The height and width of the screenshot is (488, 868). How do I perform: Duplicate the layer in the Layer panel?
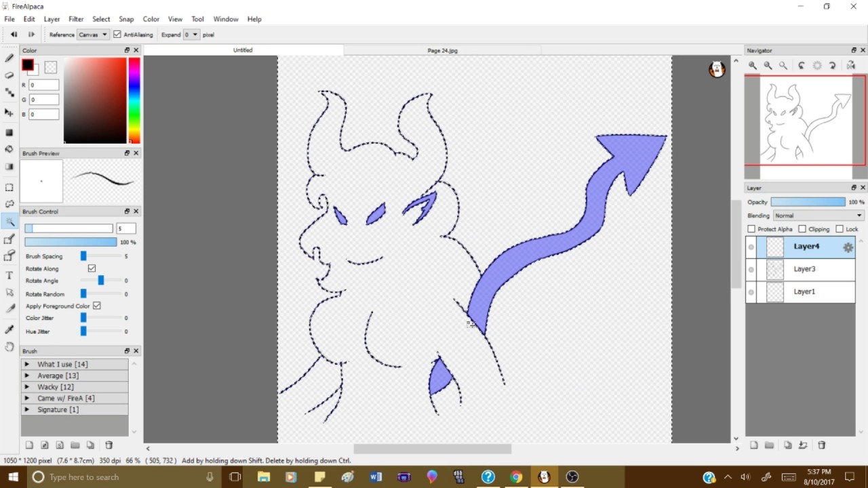click(787, 445)
